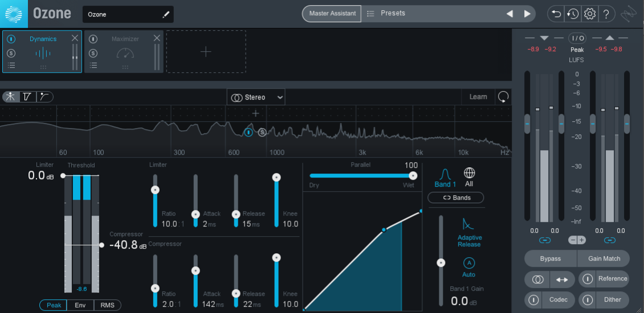The width and height of the screenshot is (644, 313).
Task: Open Maximizer module preset list icon
Action: point(93,65)
